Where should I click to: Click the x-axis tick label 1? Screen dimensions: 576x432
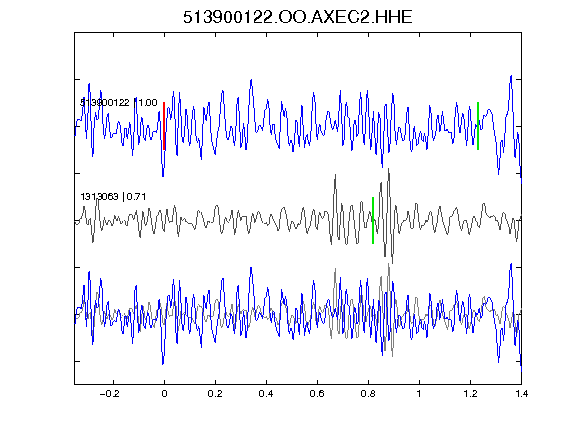[x=419, y=394]
